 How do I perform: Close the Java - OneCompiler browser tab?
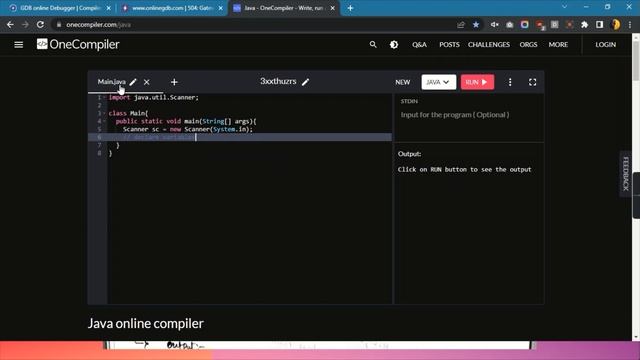pyautogui.click(x=333, y=8)
